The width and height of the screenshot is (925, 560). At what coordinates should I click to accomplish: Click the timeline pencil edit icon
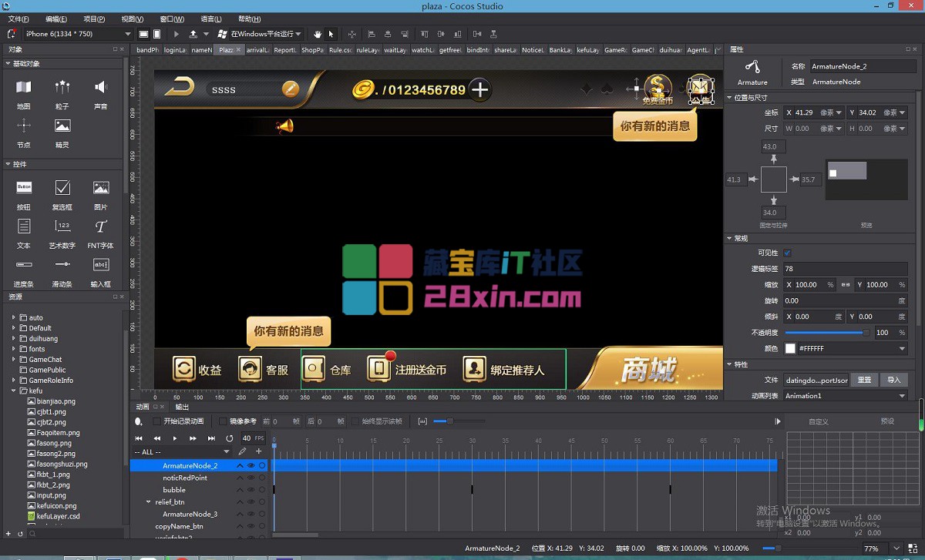point(242,451)
